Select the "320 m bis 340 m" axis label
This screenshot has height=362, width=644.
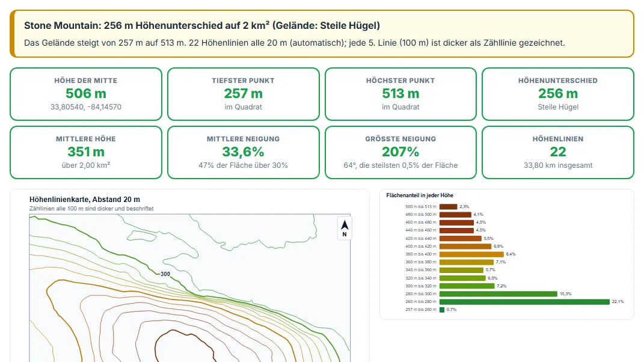(x=421, y=278)
